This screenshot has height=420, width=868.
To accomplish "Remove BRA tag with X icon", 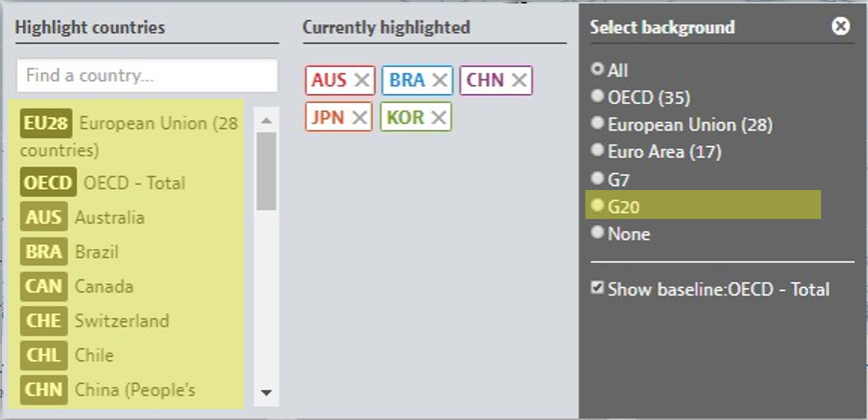I will tap(439, 81).
